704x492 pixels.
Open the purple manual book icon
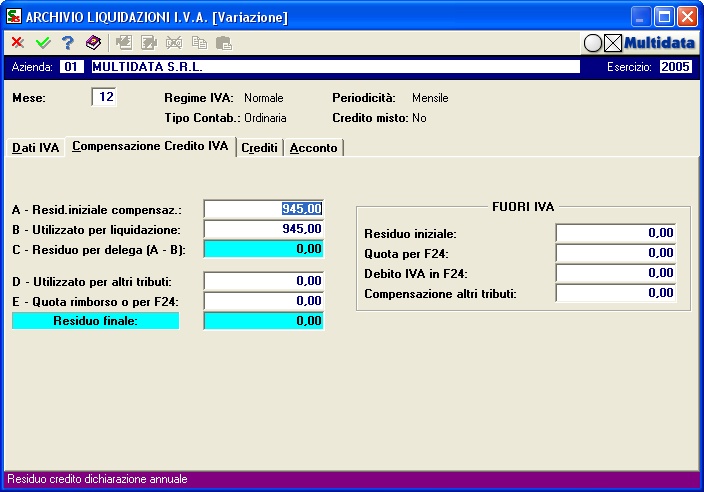[93, 43]
